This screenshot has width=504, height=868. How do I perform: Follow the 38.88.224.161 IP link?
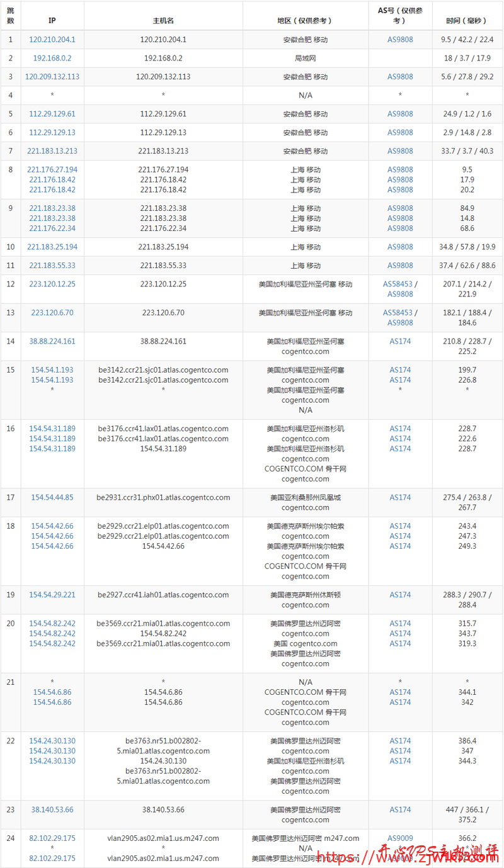(x=52, y=341)
